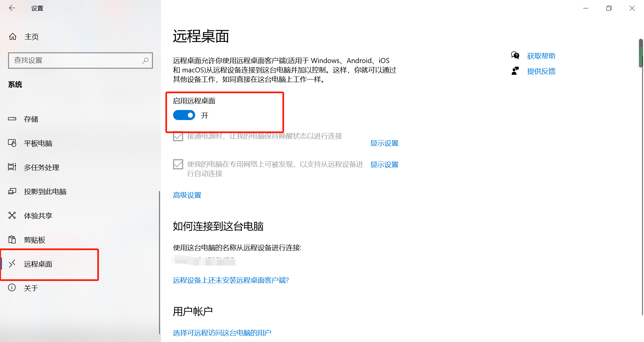
Task: Open Tablet (平板电脑) settings icon
Action: click(12, 143)
